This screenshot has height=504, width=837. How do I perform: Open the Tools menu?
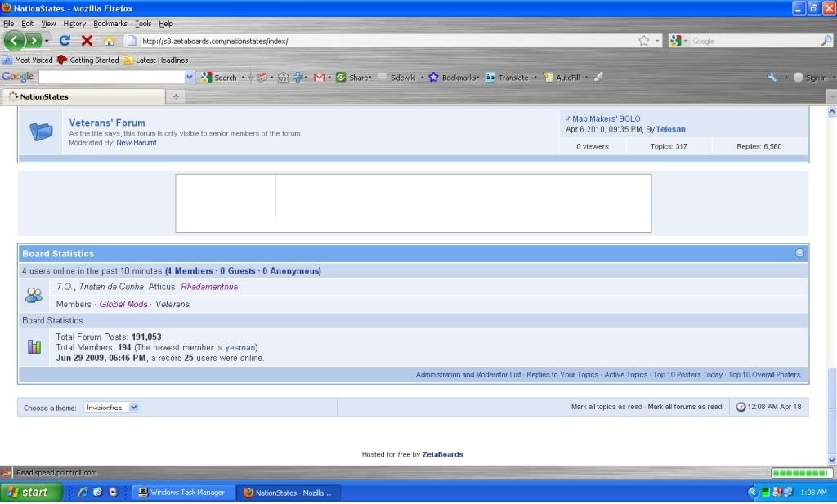click(x=143, y=24)
